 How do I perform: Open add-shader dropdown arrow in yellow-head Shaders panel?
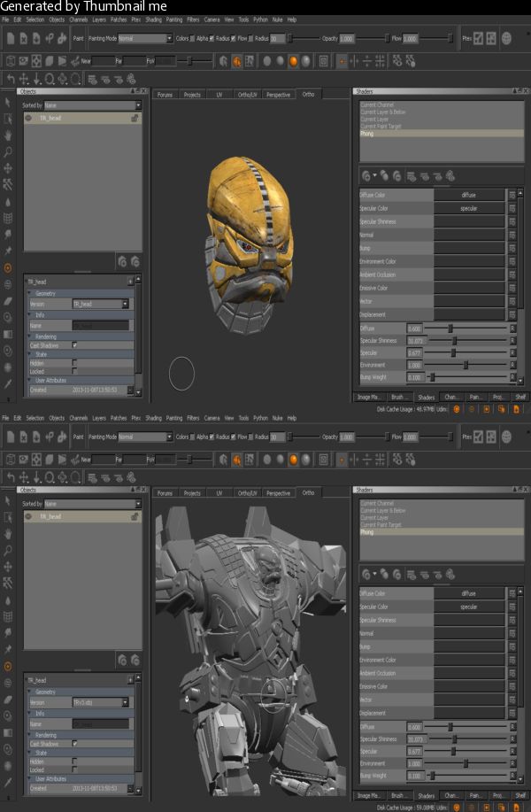[x=374, y=175]
